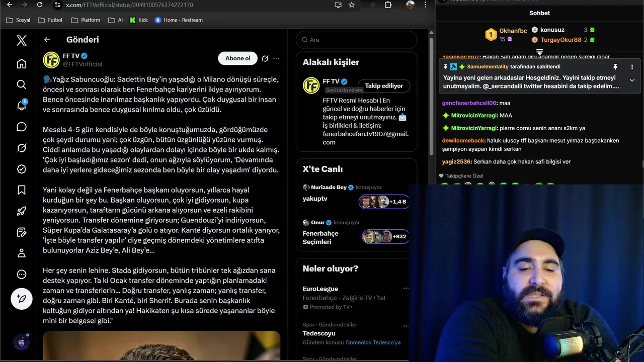Screen dimensions: 644x362
Task: Click the Grok icon next to Abone ol
Action: 265,58
